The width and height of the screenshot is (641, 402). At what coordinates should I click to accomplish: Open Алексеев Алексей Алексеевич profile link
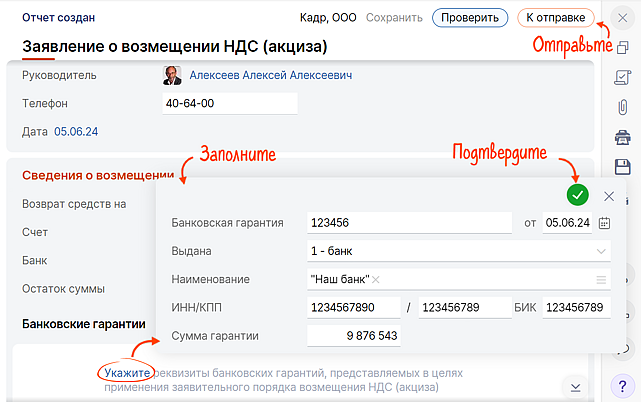pyautogui.click(x=270, y=76)
